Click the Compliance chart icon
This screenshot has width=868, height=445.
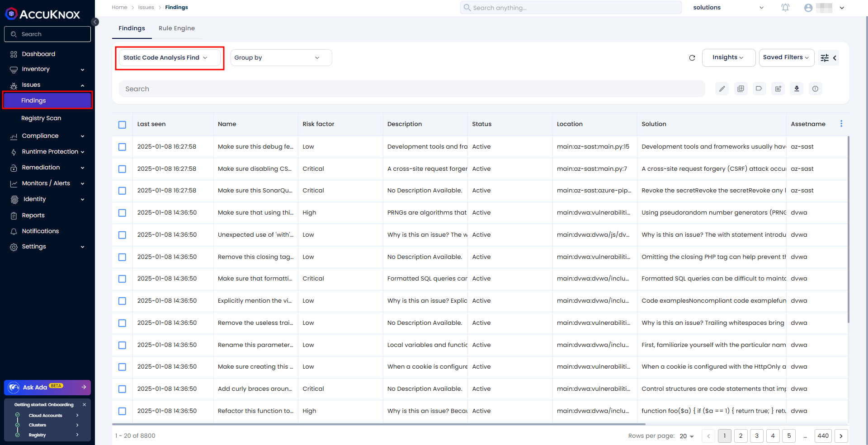[14, 136]
